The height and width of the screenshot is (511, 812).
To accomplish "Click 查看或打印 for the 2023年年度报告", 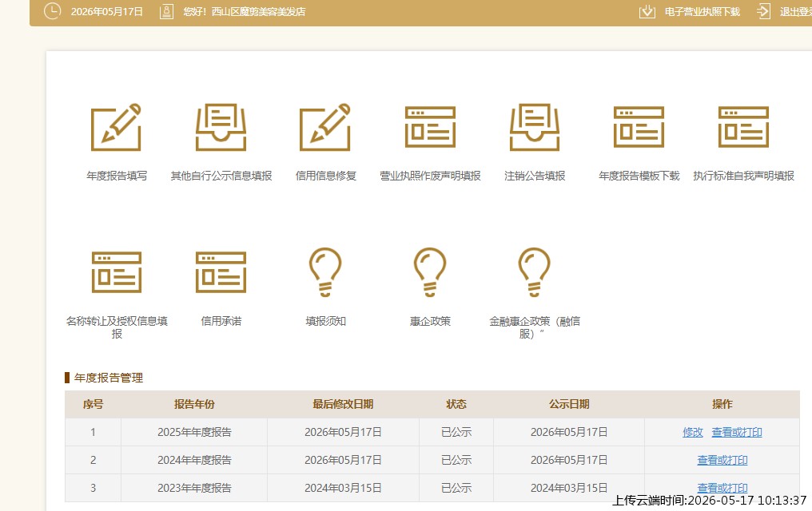I will coord(722,488).
